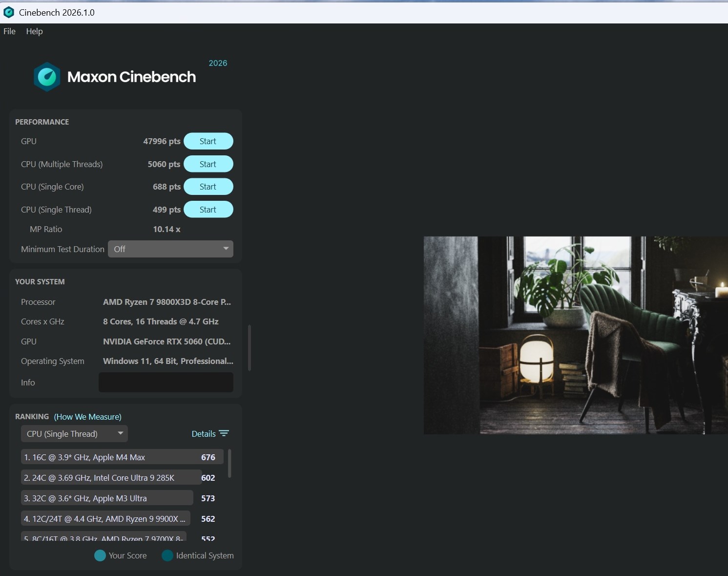728x576 pixels.
Task: Click the MP Ratio label
Action: pyautogui.click(x=46, y=229)
